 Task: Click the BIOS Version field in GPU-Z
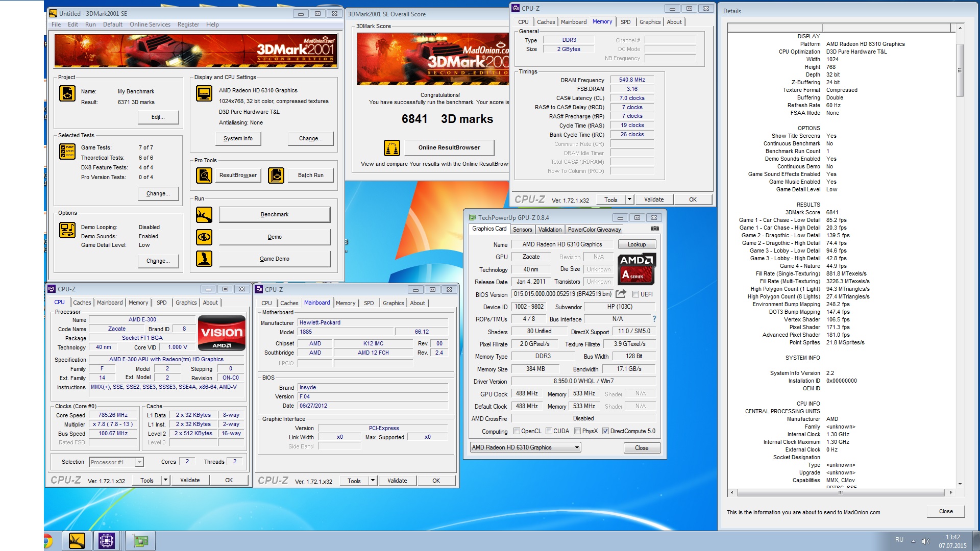click(563, 294)
